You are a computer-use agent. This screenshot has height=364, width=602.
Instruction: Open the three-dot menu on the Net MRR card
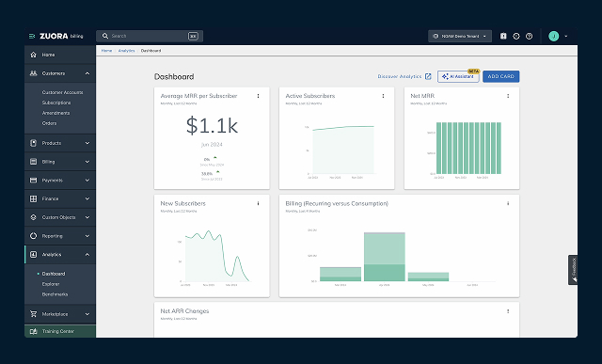pos(508,96)
